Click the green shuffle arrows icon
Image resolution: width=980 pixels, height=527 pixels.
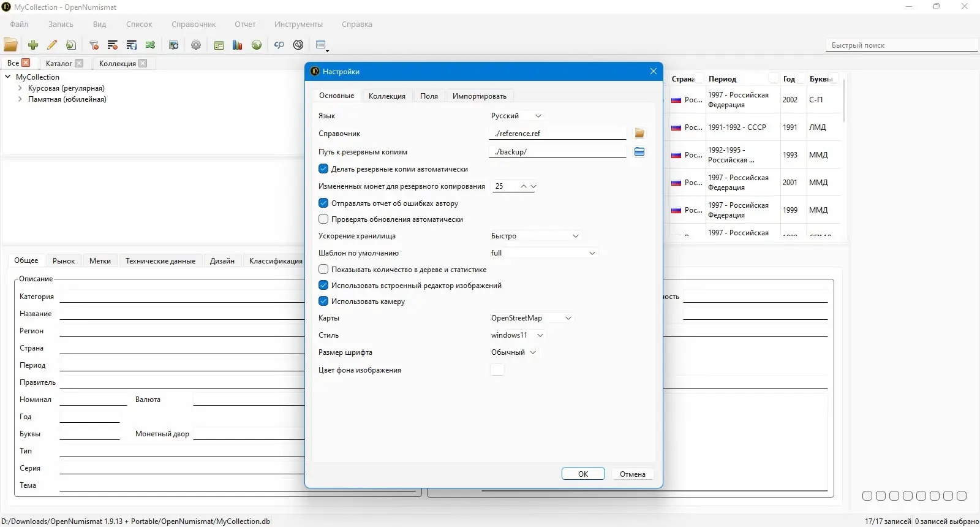point(151,45)
